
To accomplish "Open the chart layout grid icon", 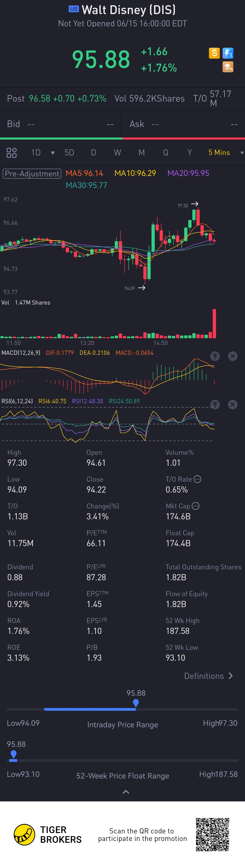I will pos(11,153).
